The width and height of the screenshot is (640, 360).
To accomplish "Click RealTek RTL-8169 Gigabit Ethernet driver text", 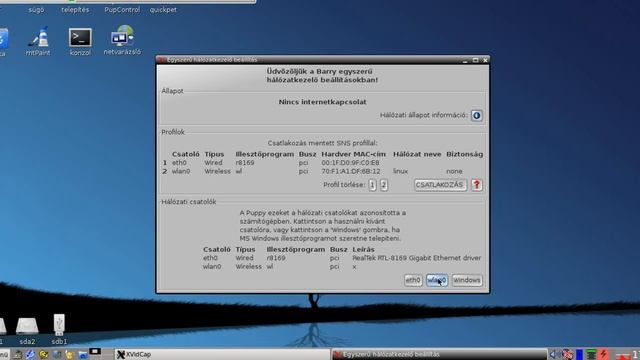I will click(417, 258).
